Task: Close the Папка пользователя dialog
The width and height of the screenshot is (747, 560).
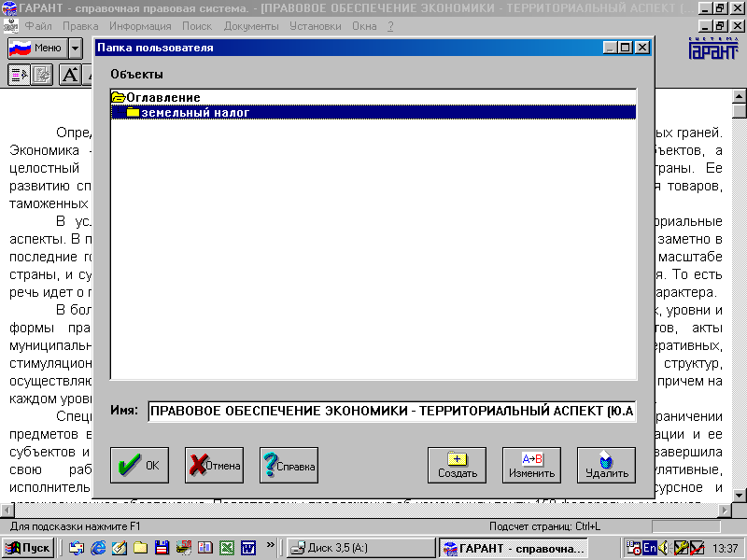Action: point(642,48)
